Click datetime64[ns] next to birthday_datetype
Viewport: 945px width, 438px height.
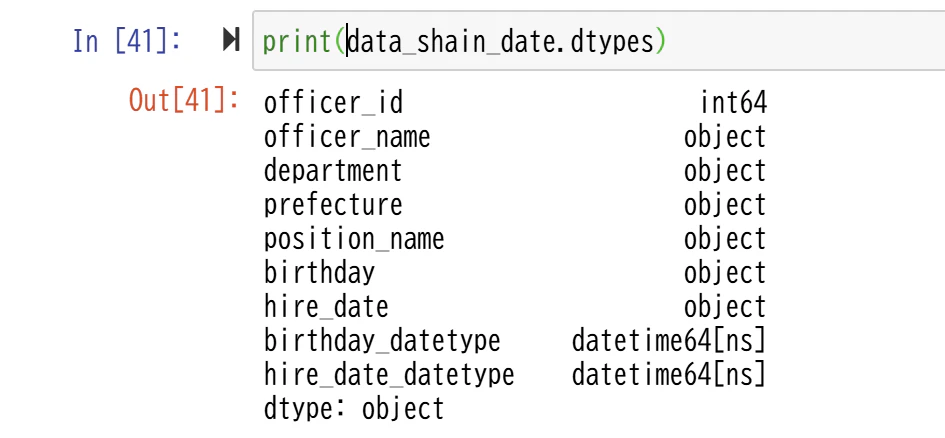click(669, 341)
